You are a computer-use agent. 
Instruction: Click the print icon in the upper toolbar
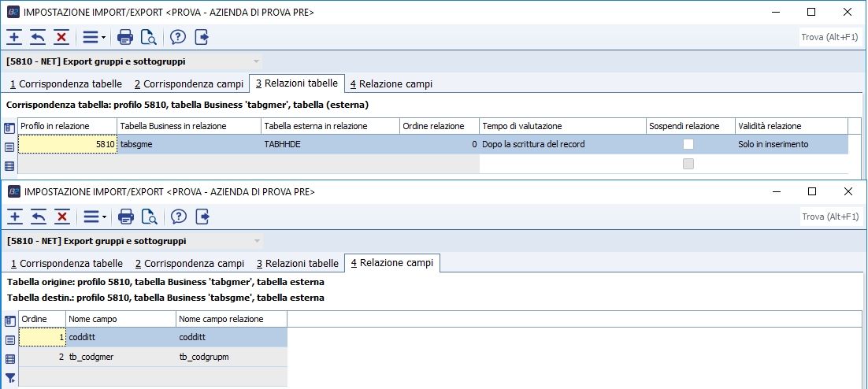click(124, 37)
